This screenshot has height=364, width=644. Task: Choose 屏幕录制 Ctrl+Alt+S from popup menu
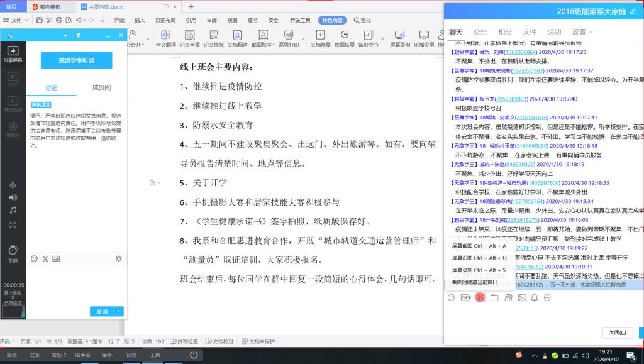479,270
